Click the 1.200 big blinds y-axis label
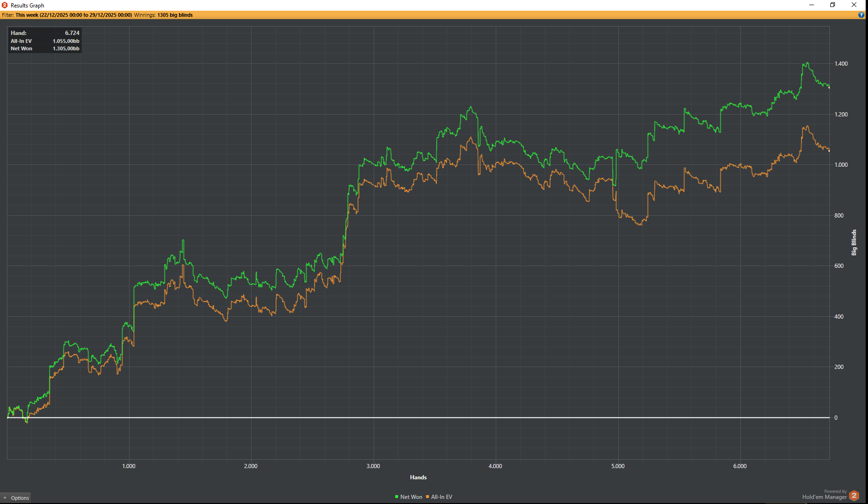The width and height of the screenshot is (868, 504). 841,115
